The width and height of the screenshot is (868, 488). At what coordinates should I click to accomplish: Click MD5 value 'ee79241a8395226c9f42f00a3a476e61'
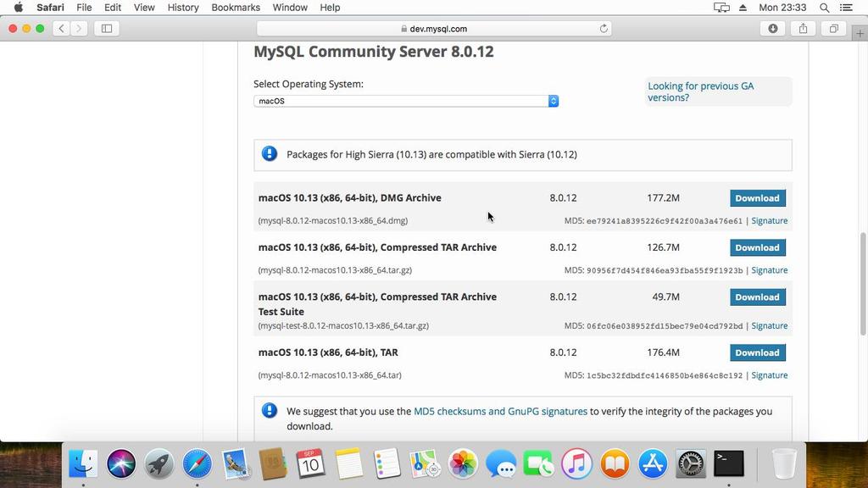(665, 221)
